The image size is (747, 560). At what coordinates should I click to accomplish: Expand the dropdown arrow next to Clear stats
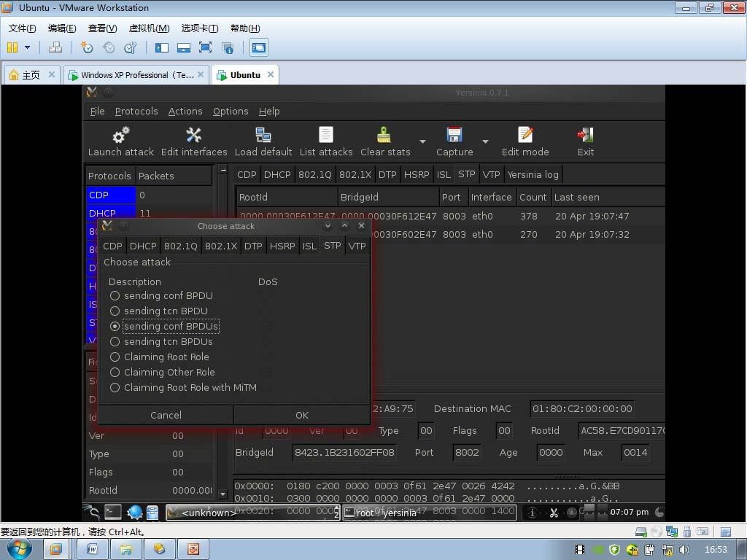point(422,141)
